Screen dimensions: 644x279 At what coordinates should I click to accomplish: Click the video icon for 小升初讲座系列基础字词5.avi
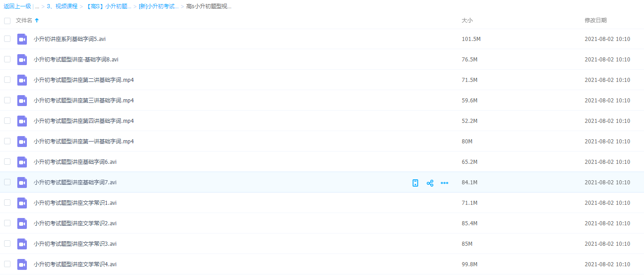(x=22, y=39)
